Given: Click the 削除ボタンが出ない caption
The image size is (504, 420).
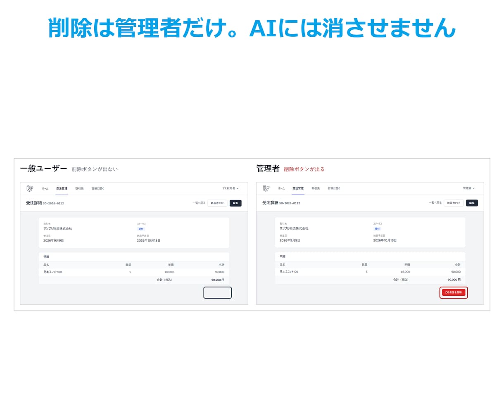Looking at the screenshot, I should (95, 169).
